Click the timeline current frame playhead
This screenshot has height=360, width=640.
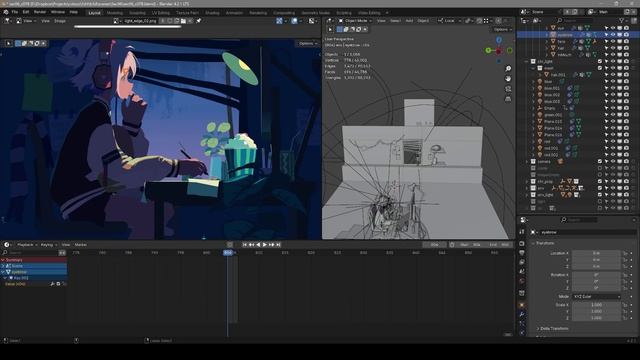coord(228,253)
